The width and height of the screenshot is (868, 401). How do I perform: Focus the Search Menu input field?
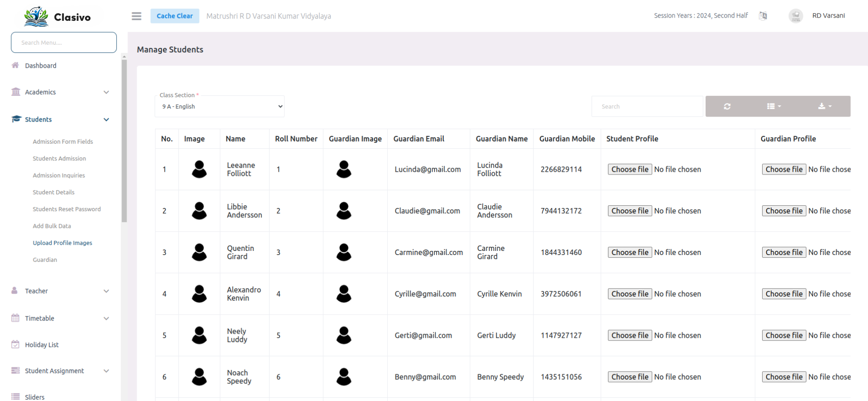click(64, 42)
